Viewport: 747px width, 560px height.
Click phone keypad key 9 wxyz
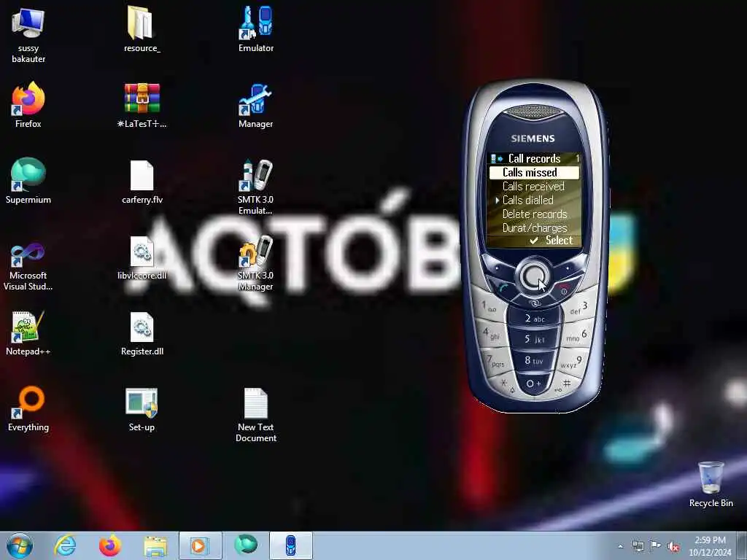[571, 362]
